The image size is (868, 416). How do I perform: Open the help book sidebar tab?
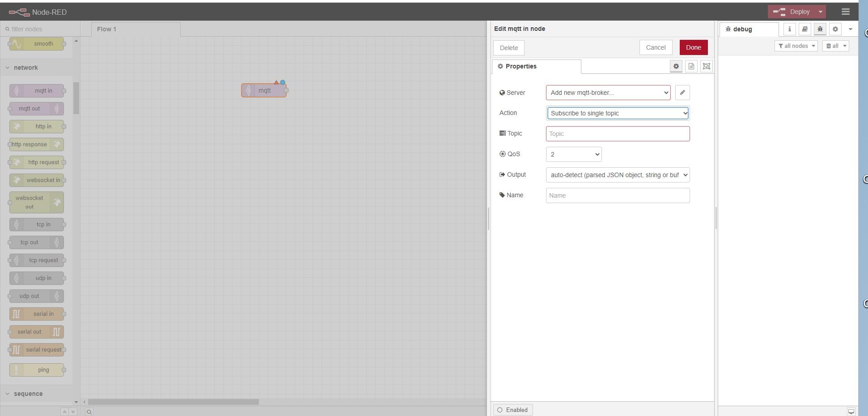pos(804,29)
